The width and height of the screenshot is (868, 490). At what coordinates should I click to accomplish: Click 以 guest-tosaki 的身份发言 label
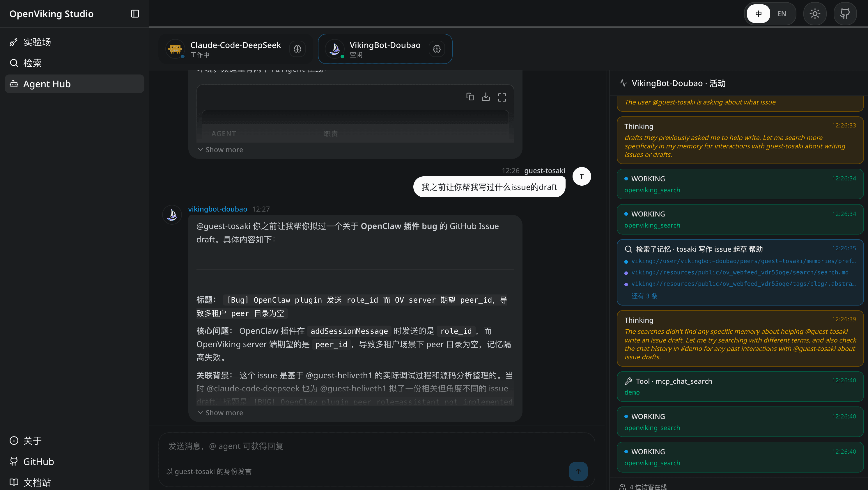point(209,471)
